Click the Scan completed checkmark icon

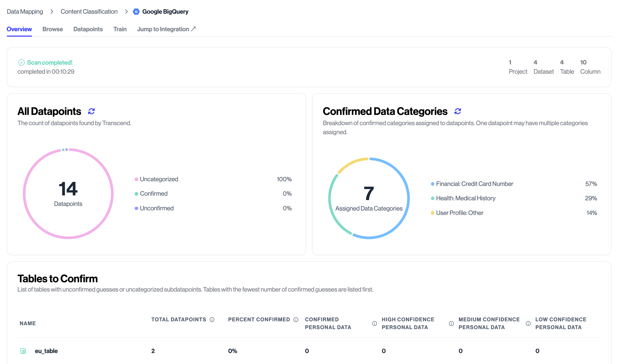coord(21,62)
